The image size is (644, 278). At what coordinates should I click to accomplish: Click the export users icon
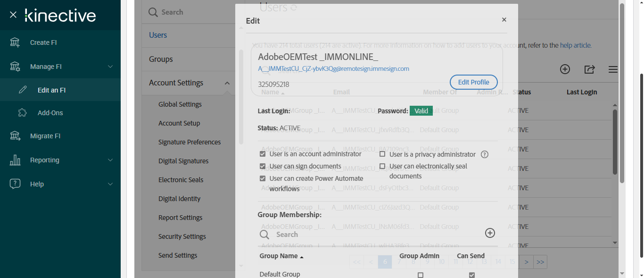pyautogui.click(x=589, y=69)
